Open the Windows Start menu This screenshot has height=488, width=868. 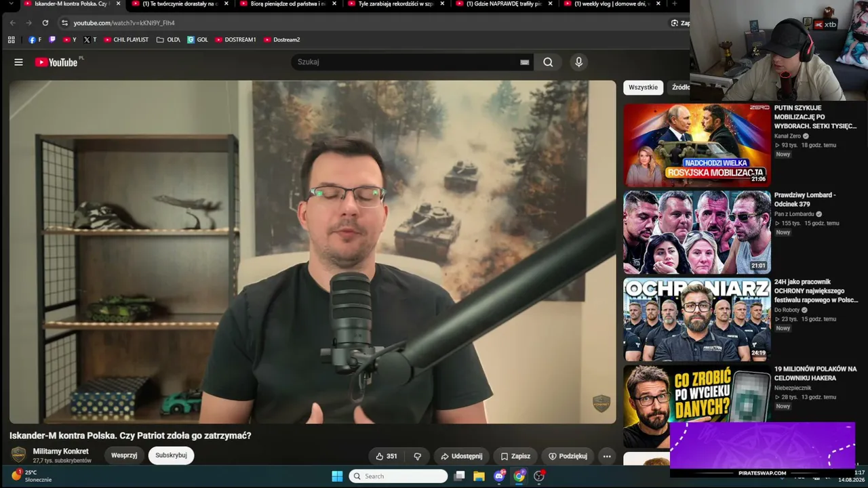click(337, 476)
